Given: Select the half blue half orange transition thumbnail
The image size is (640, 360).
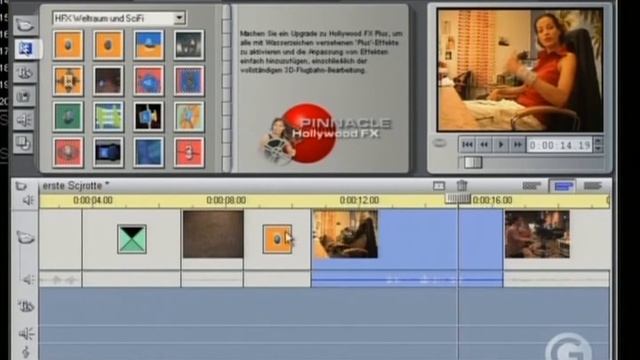Looking at the screenshot, I should click(x=149, y=45).
